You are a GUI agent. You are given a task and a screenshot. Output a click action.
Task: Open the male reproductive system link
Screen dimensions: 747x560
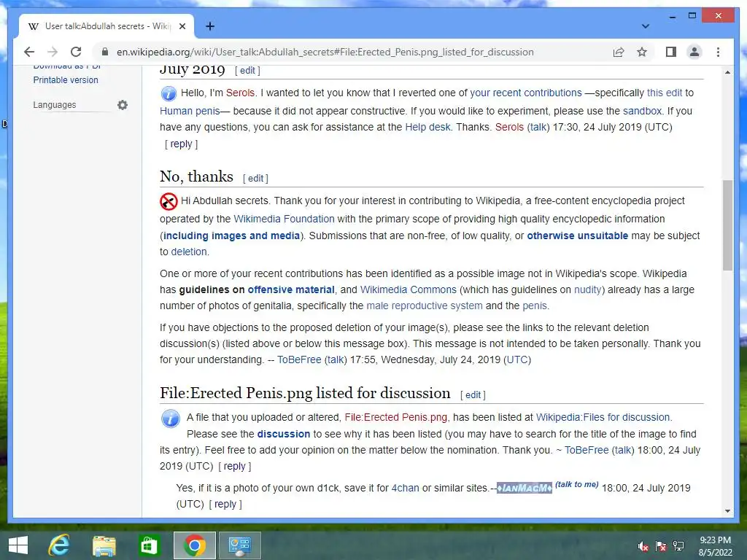(x=425, y=306)
